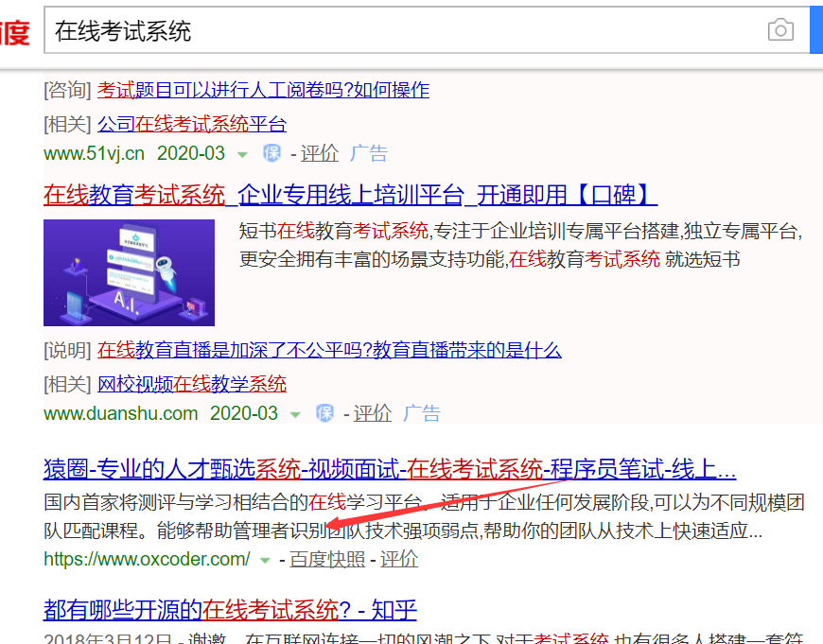Click the purple A.I. ad thumbnail
Viewport: 823px width, 644px height.
(129, 272)
